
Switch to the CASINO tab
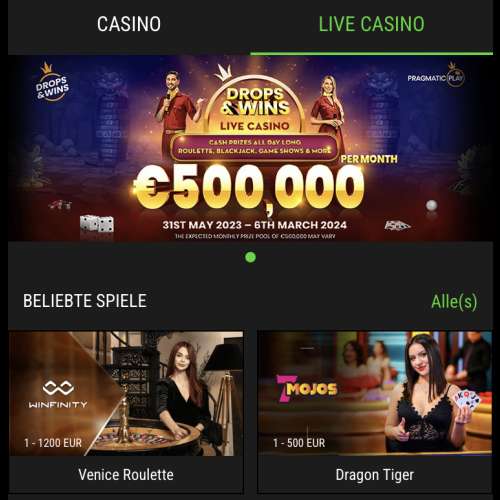(x=129, y=24)
